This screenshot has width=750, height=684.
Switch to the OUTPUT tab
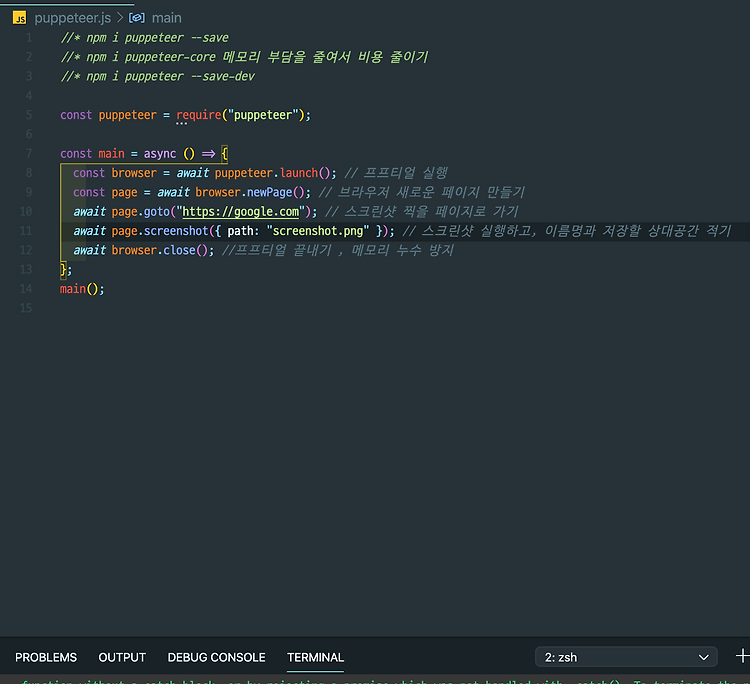pyautogui.click(x=122, y=657)
